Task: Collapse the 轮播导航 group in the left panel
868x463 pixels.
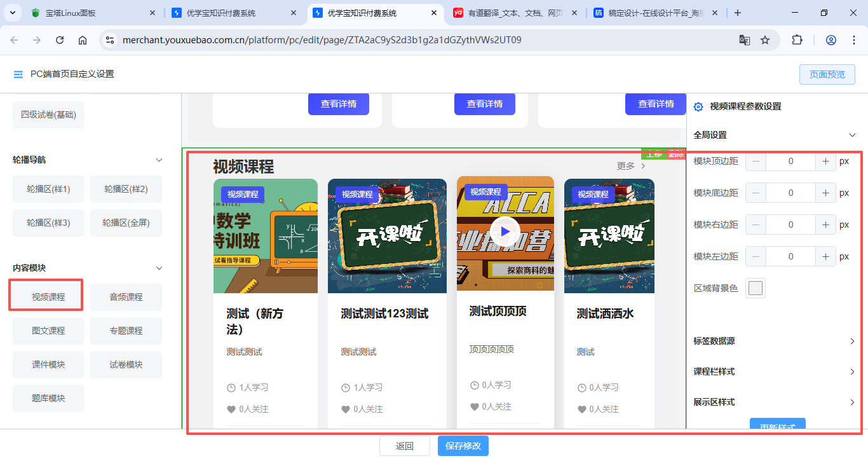Action: (159, 160)
